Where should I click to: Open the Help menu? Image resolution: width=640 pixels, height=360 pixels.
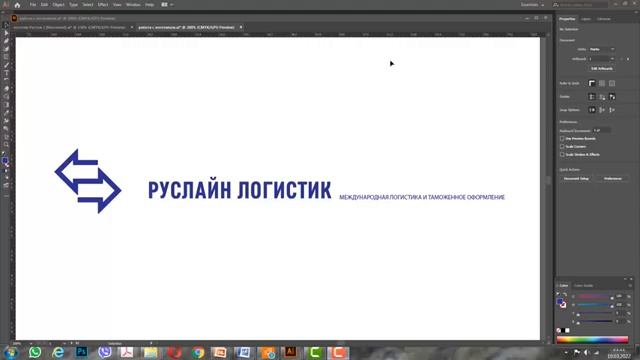point(150,5)
